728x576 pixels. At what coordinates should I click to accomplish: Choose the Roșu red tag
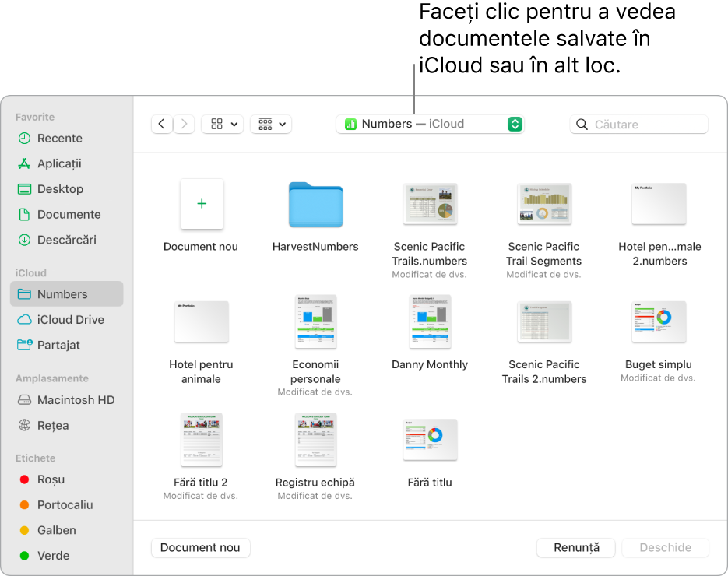pyautogui.click(x=67, y=479)
